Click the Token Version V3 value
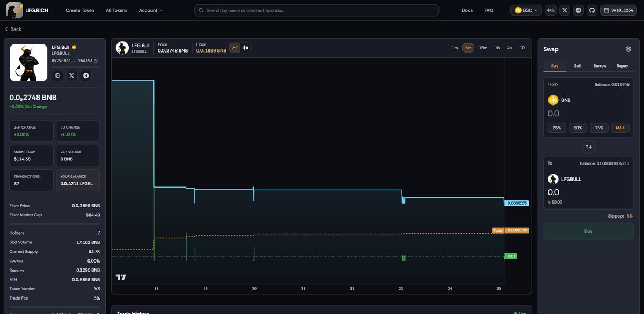 pyautogui.click(x=97, y=289)
